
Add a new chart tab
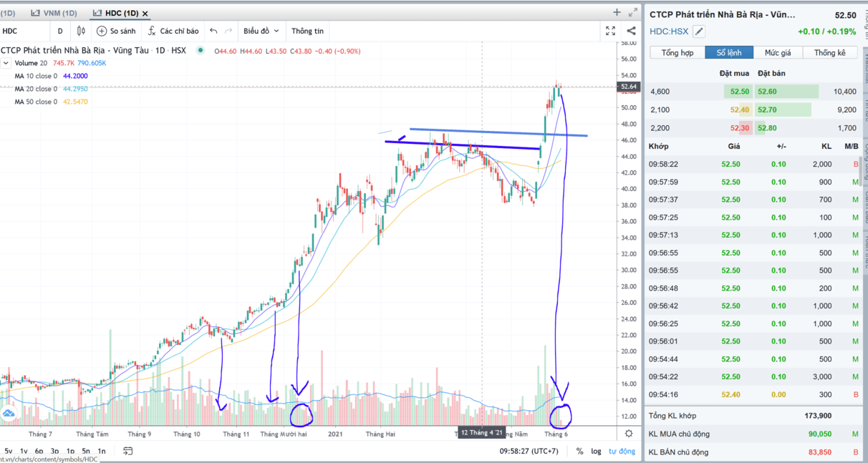click(x=617, y=12)
